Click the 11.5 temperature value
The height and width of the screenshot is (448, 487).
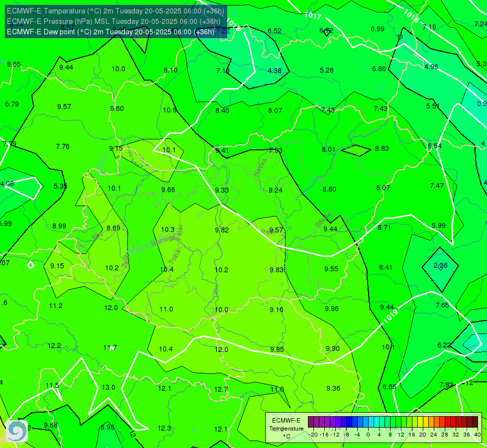[x=52, y=385]
